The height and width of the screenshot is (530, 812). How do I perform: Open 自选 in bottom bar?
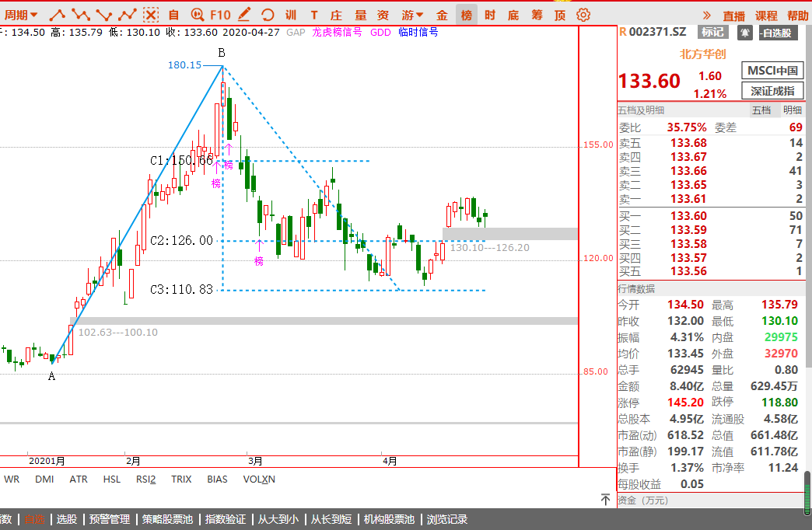[35, 519]
